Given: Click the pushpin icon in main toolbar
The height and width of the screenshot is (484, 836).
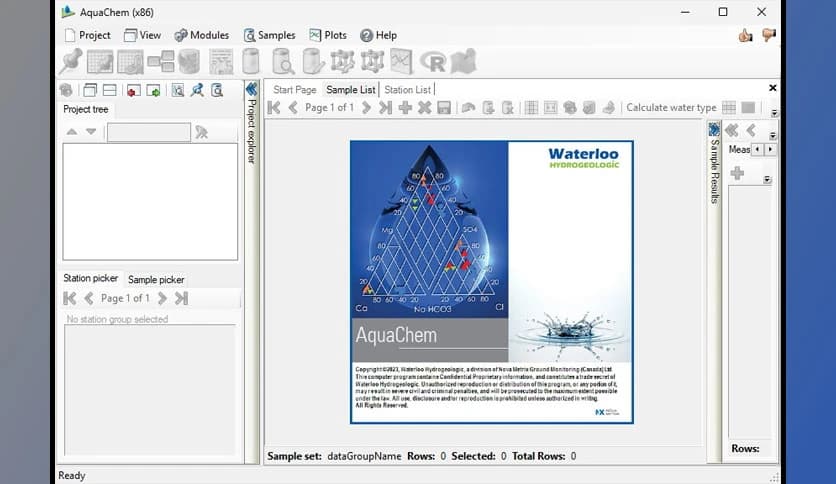Looking at the screenshot, I should tap(71, 61).
